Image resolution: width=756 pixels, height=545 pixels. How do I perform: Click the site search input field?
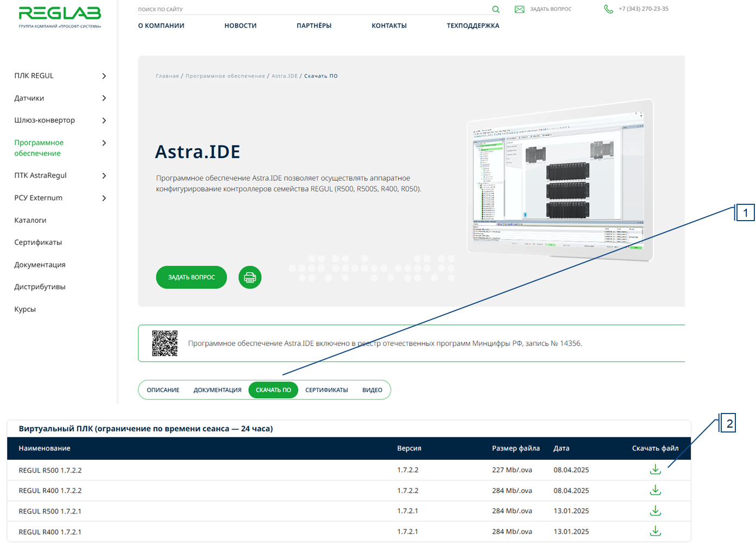tap(310, 9)
